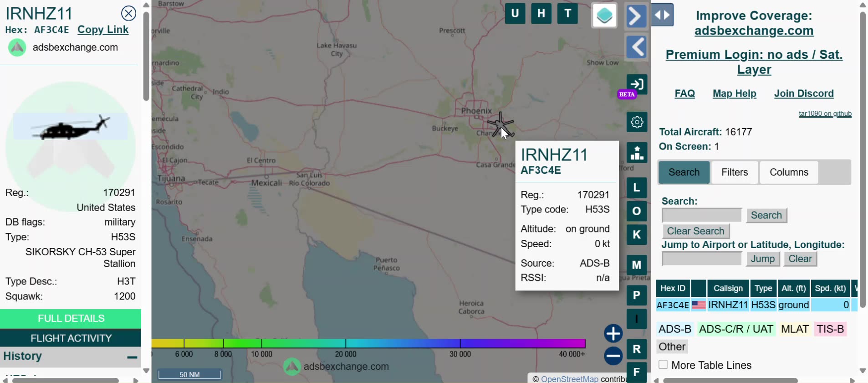Enable the More Table Lines checkbox
868x383 pixels.
(x=663, y=365)
